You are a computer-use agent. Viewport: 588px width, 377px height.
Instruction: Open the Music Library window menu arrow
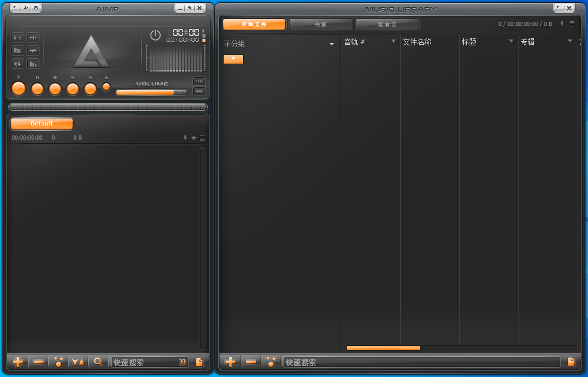pyautogui.click(x=559, y=8)
